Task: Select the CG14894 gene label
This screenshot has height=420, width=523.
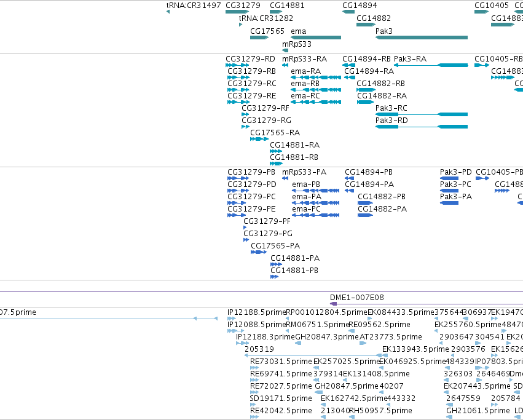Action: click(x=360, y=6)
